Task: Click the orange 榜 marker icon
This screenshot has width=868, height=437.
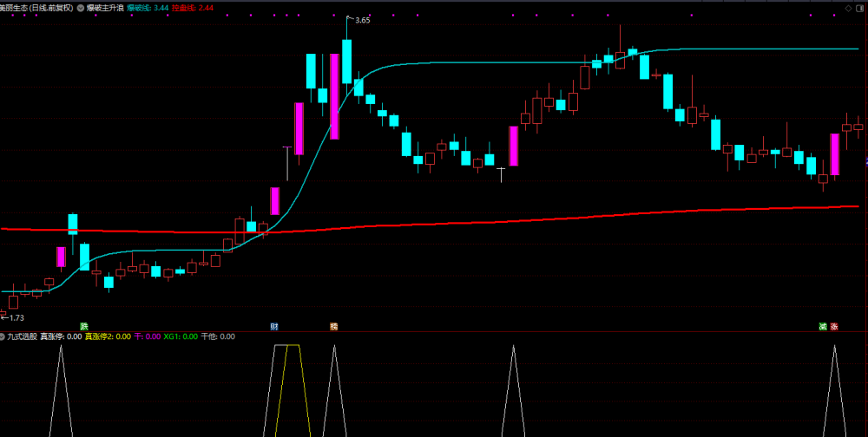Action: coord(334,326)
